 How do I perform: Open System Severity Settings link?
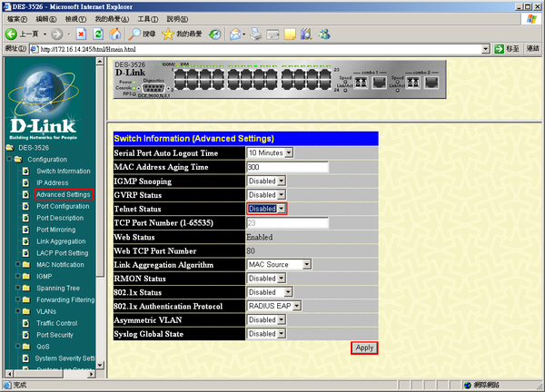(x=64, y=358)
